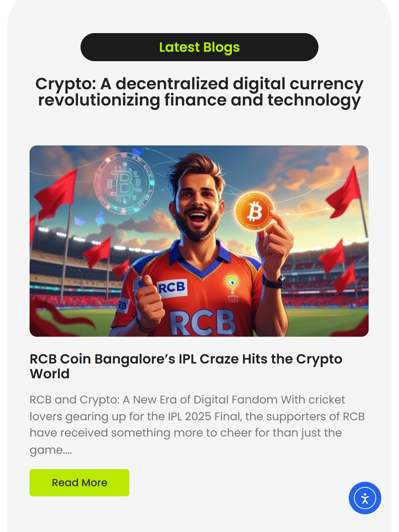Click the green Read More button
Screen dimensions: 399x532
(x=79, y=483)
